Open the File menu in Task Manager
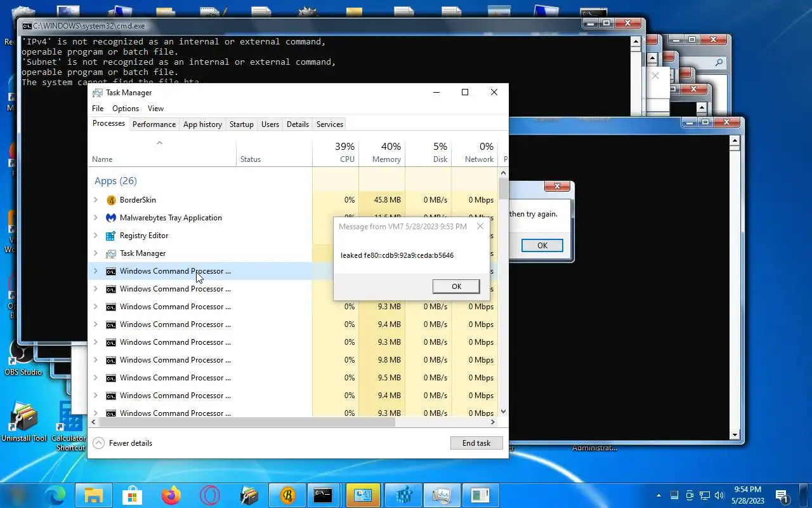The height and width of the screenshot is (508, 812). click(x=98, y=109)
